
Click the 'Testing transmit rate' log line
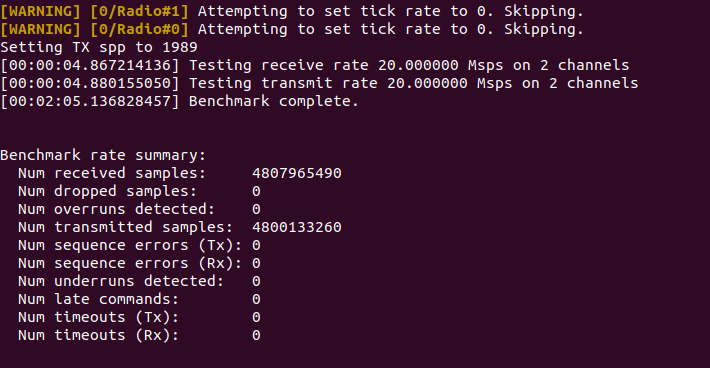pos(319,83)
